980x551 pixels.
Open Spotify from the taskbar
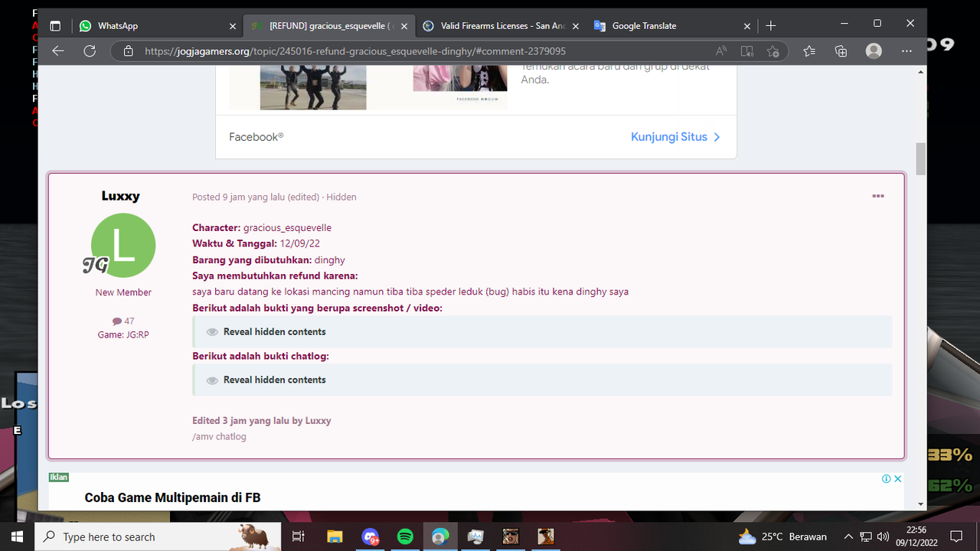tap(405, 536)
